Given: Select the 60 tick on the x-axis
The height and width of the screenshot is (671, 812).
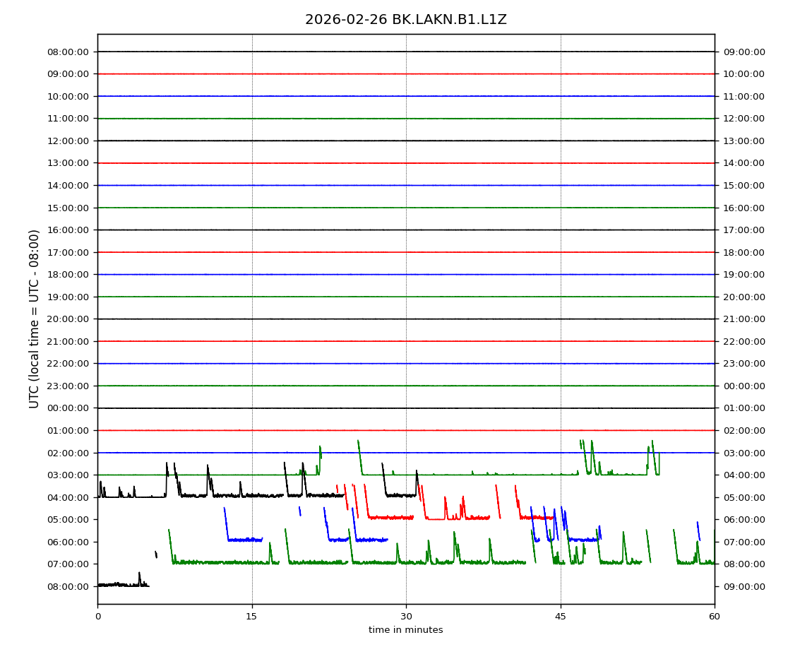Looking at the screenshot, I should pos(715,617).
